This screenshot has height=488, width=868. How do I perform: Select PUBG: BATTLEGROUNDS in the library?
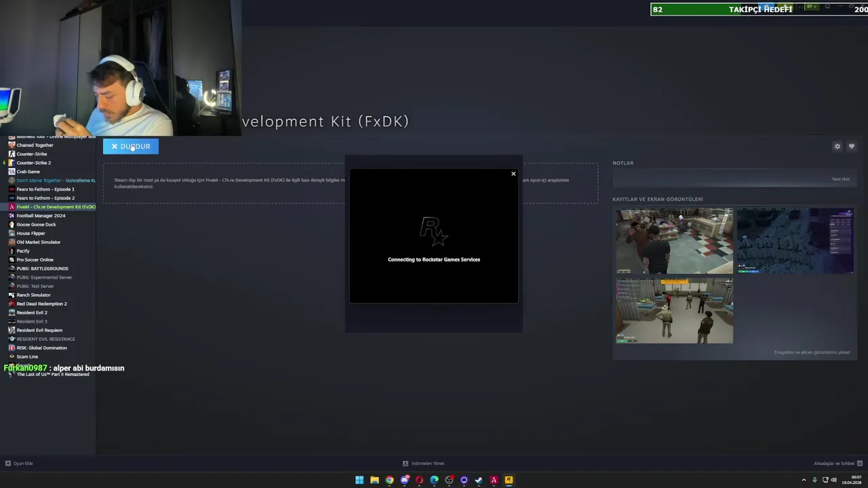42,268
